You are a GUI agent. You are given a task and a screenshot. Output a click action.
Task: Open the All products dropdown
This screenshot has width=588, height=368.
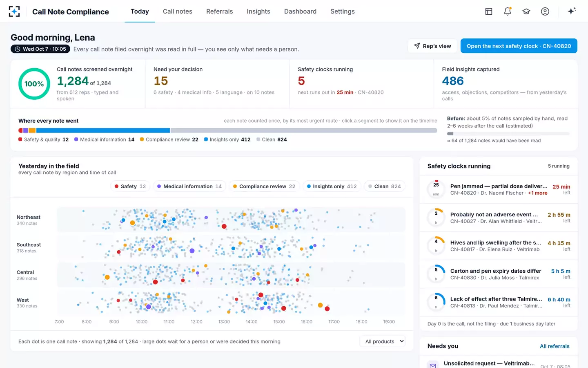pyautogui.click(x=383, y=341)
